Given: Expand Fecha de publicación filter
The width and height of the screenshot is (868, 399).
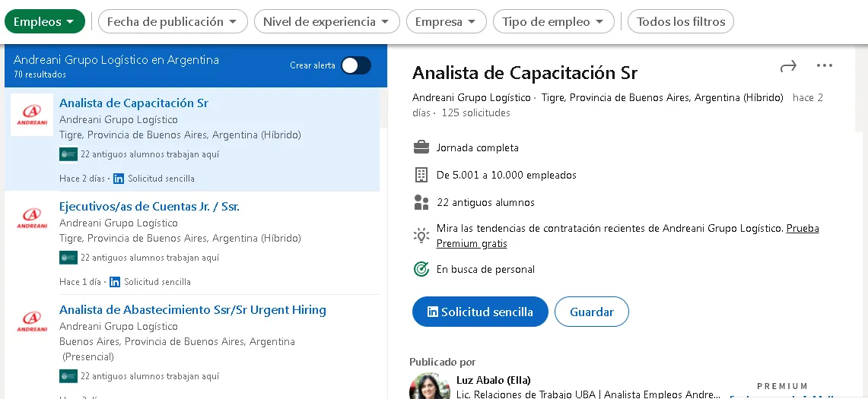Looking at the screenshot, I should [172, 21].
